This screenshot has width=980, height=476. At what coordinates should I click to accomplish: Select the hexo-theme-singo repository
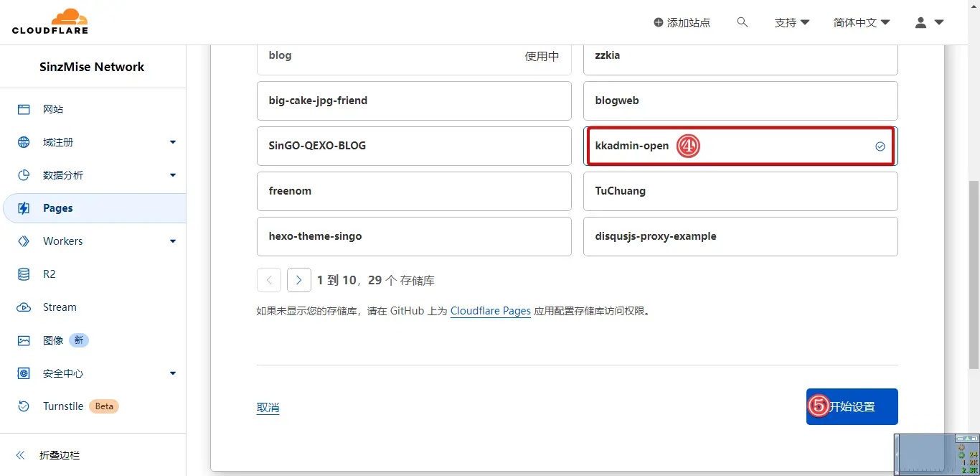pyautogui.click(x=414, y=236)
